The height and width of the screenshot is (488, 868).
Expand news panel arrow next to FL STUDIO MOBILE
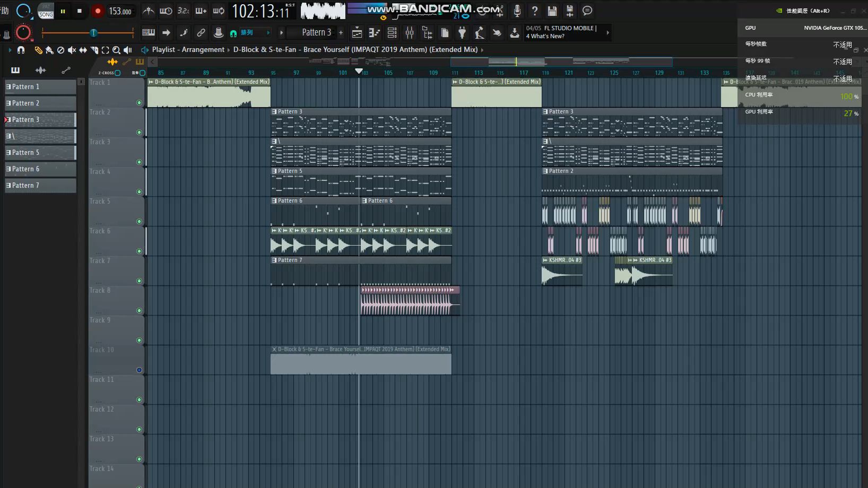tap(607, 33)
